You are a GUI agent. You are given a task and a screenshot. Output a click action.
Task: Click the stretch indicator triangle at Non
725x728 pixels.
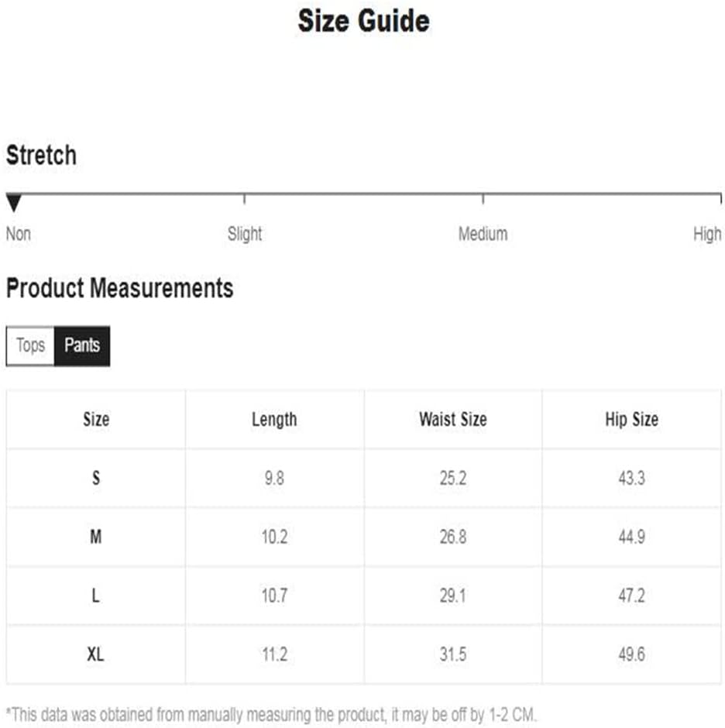[x=14, y=204]
